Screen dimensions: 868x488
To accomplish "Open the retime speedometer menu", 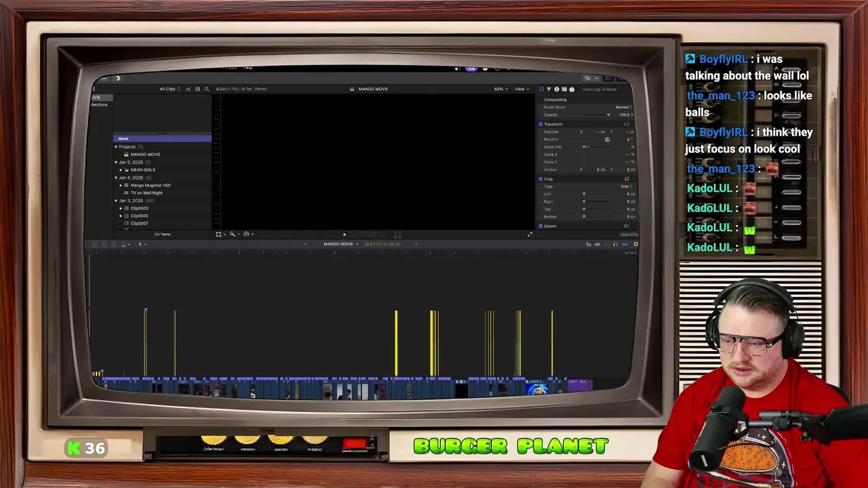I will (x=248, y=234).
